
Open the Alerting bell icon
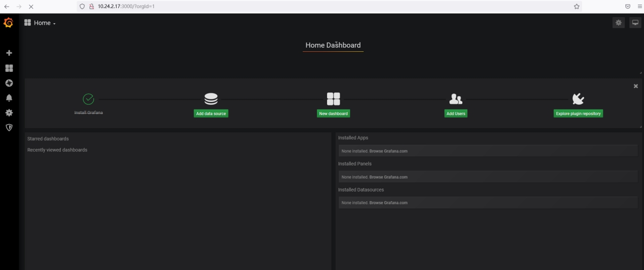coord(9,98)
